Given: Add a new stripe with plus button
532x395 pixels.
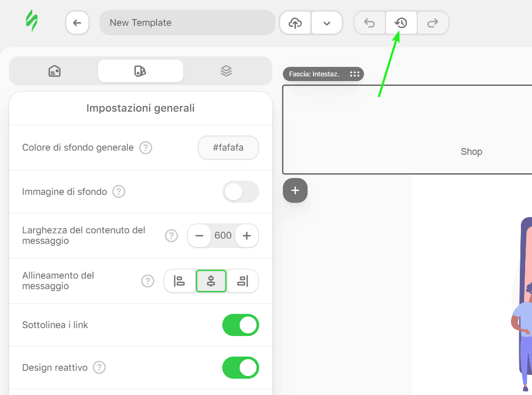Looking at the screenshot, I should click(x=295, y=191).
